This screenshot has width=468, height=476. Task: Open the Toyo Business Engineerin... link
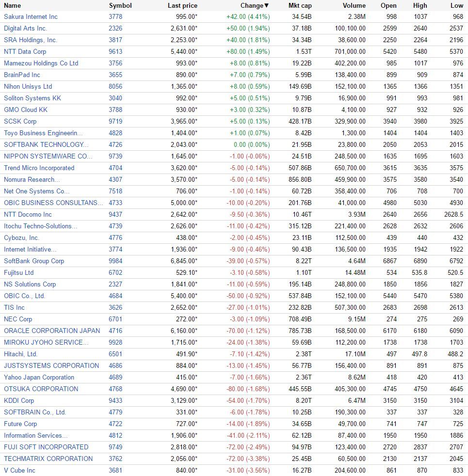(x=43, y=133)
